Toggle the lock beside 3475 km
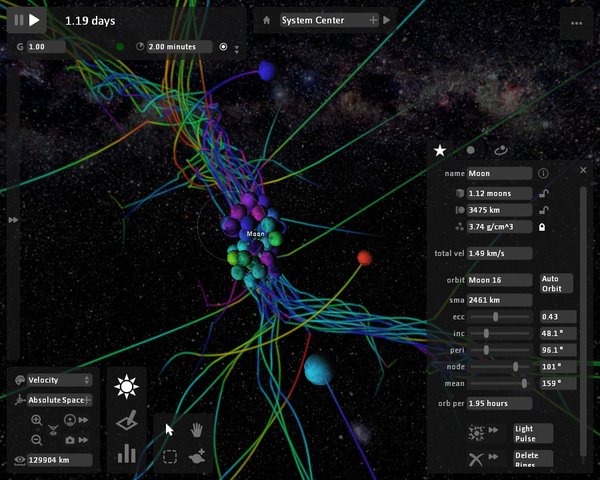 [x=544, y=210]
